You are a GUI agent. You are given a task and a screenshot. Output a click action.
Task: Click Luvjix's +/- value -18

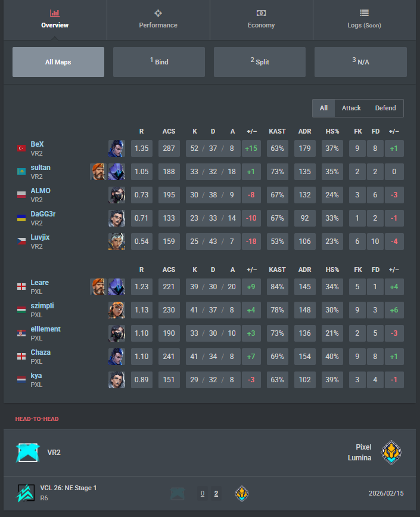(x=251, y=242)
